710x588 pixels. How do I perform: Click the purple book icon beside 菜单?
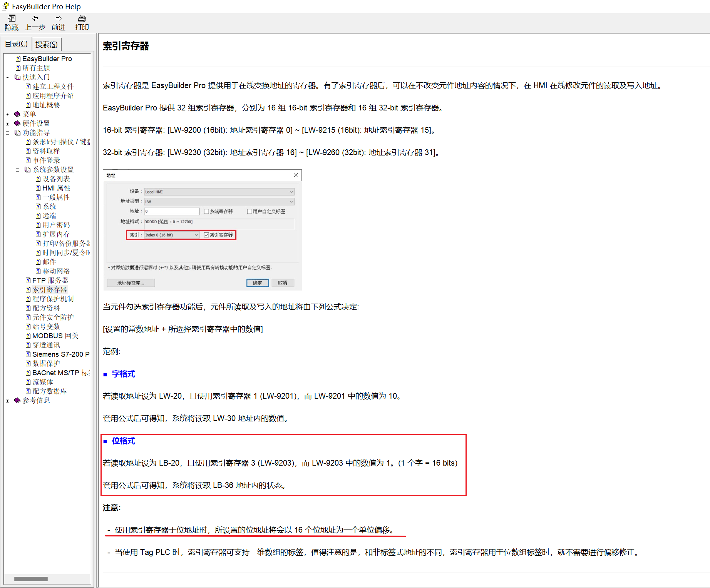17,114
